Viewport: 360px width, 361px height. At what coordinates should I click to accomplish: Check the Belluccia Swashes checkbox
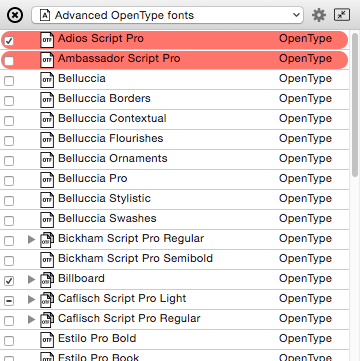point(9,221)
